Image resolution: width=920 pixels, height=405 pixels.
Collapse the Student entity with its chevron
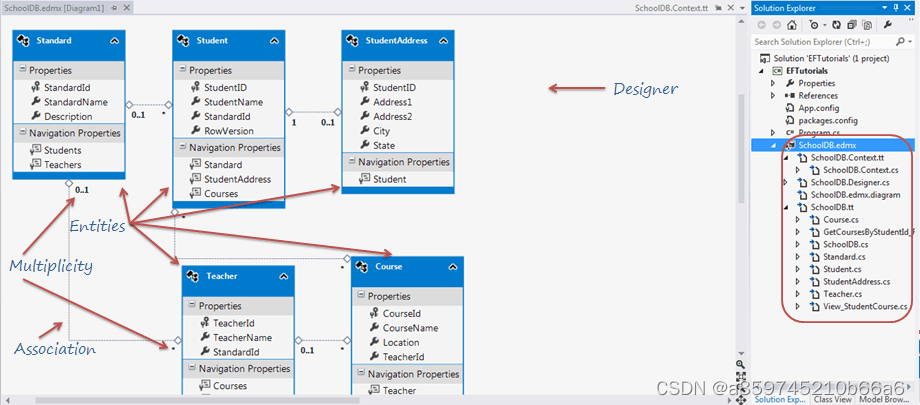274,41
